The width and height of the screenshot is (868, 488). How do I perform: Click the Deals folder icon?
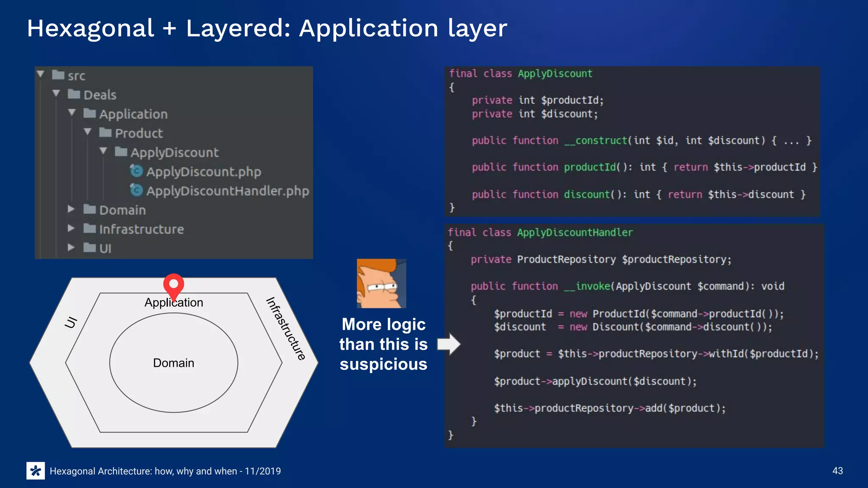(x=74, y=94)
